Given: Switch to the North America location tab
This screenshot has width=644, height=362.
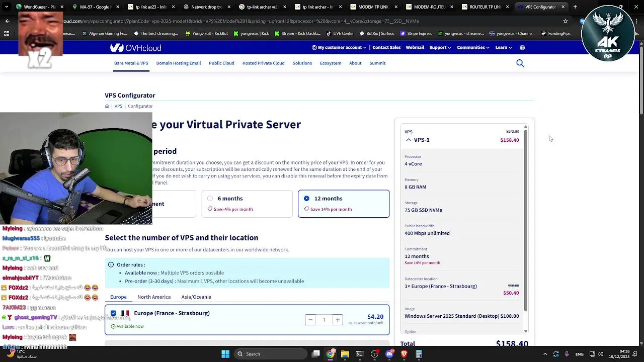Looking at the screenshot, I should 154,297.
